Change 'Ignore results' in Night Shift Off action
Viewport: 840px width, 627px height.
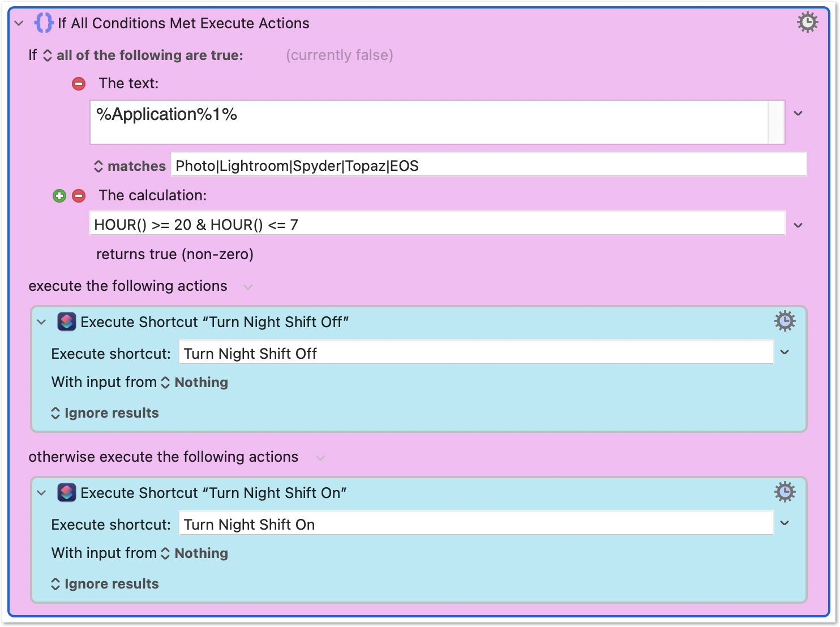[x=105, y=413]
